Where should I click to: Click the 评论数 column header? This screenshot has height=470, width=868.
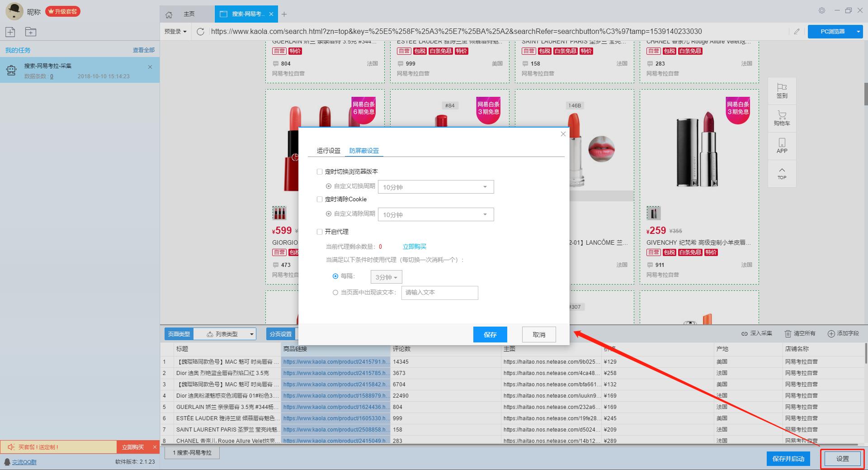pos(445,349)
